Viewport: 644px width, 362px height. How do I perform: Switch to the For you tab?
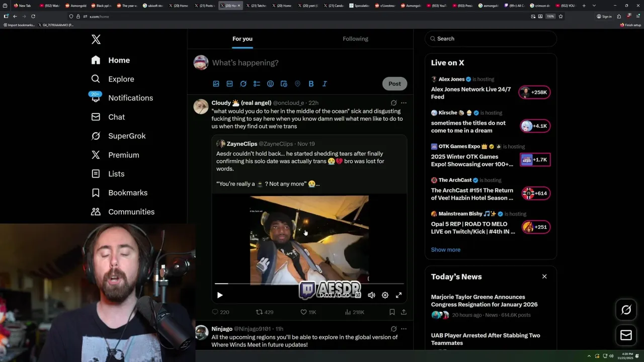[243, 39]
